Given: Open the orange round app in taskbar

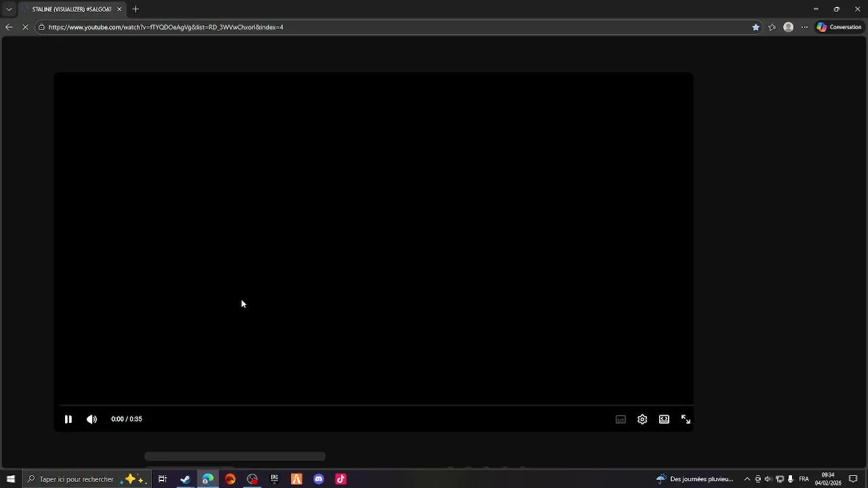Looking at the screenshot, I should pos(230,479).
